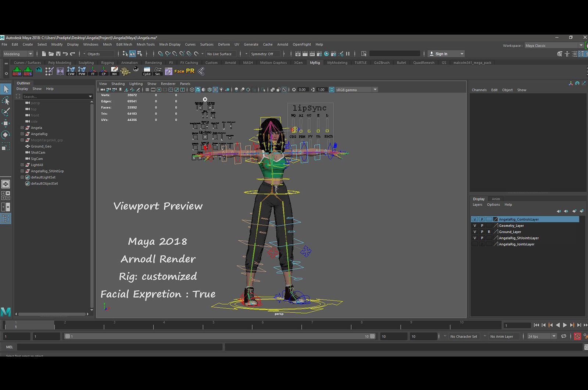
Task: Create layer from selected objects
Action: [x=581, y=211]
